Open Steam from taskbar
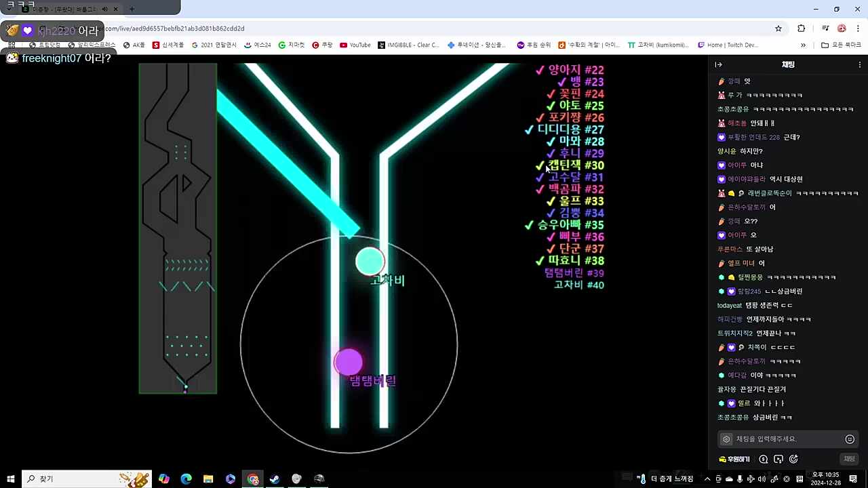 (x=275, y=479)
